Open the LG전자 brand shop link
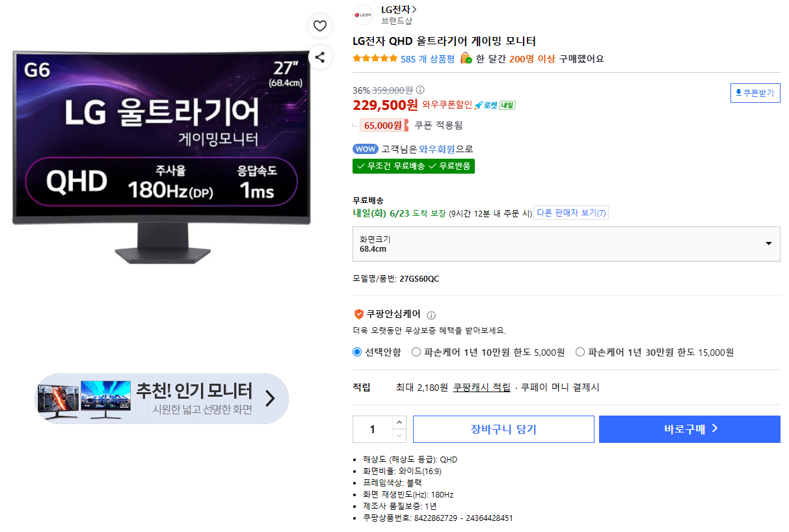789x532 pixels. (x=399, y=10)
